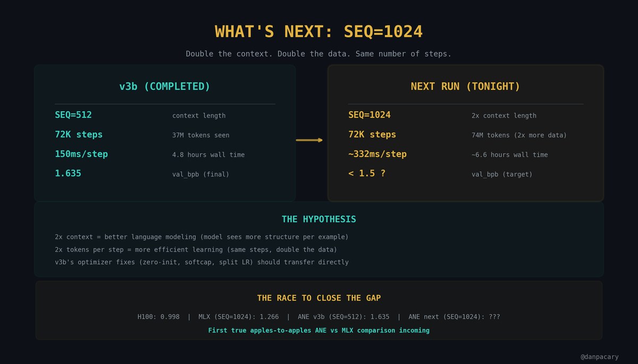This screenshot has height=364, width=638.
Task: Click the "val_bpb (final)" label
Action: point(201,174)
